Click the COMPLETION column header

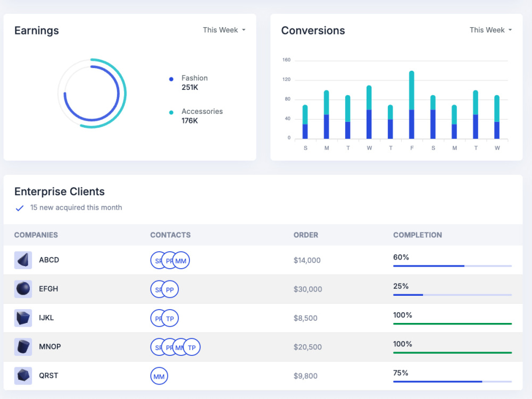417,235
